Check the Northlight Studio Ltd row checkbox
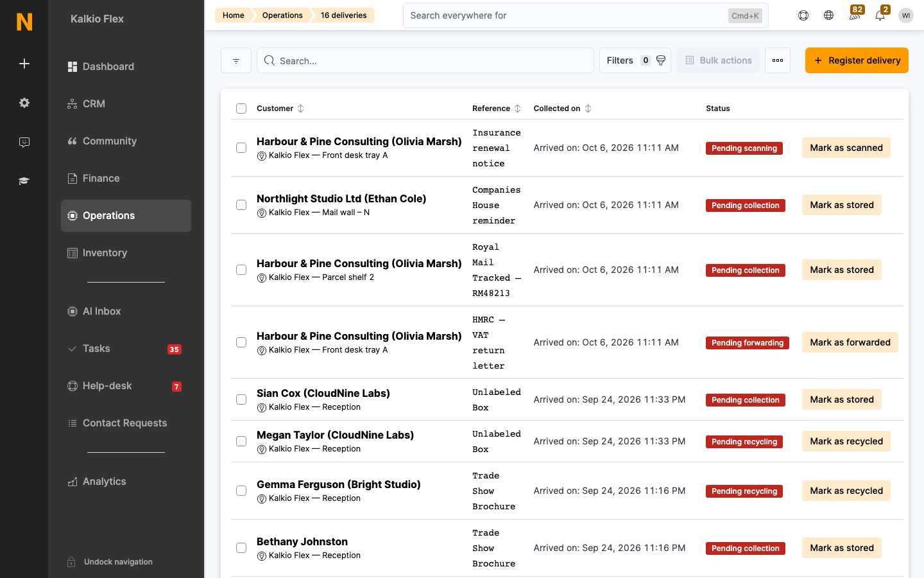Image resolution: width=924 pixels, height=578 pixels. tap(241, 205)
